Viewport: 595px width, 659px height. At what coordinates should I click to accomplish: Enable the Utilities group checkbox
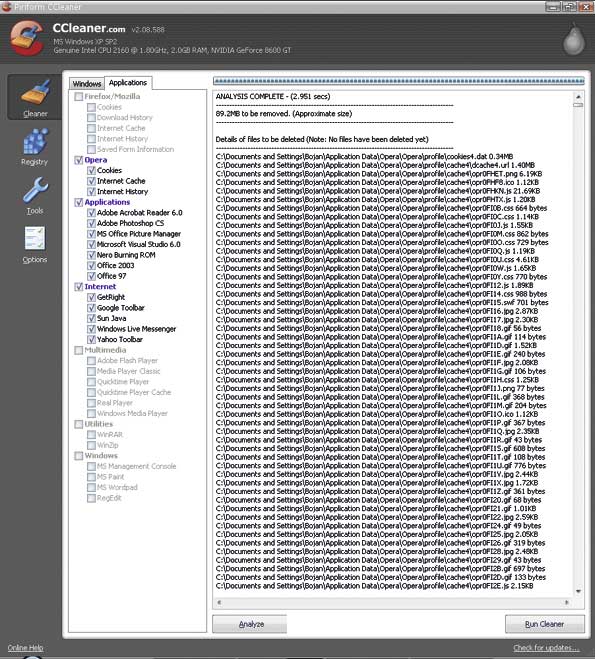(x=79, y=424)
